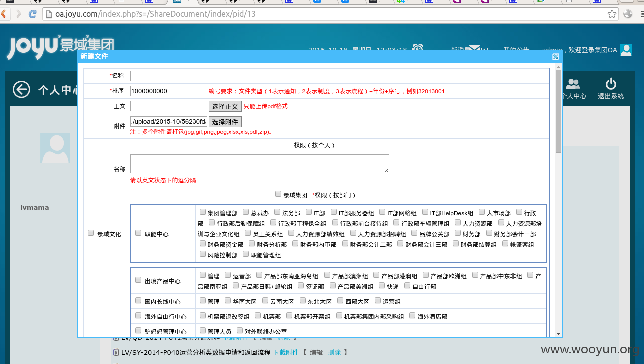The height and width of the screenshot is (364, 644).
Task: Click the circled back arrow near 个人中心
Action: point(22,89)
